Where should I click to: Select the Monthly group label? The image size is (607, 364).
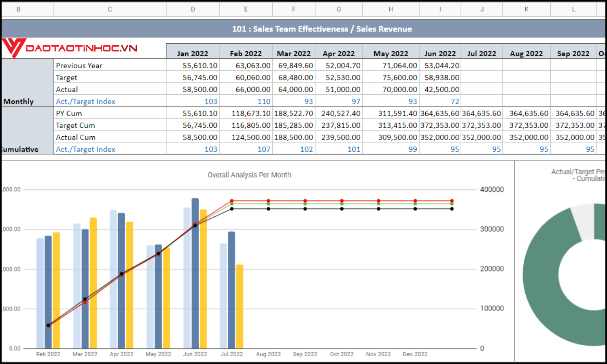click(x=18, y=102)
